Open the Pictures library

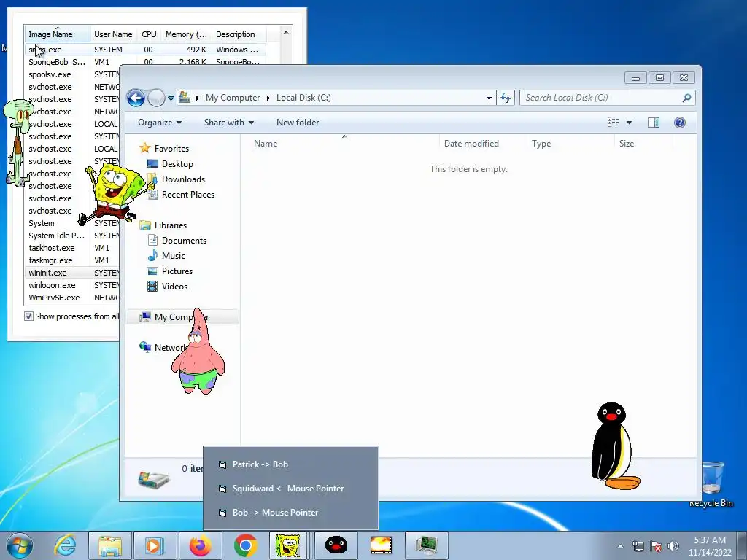[170, 271]
